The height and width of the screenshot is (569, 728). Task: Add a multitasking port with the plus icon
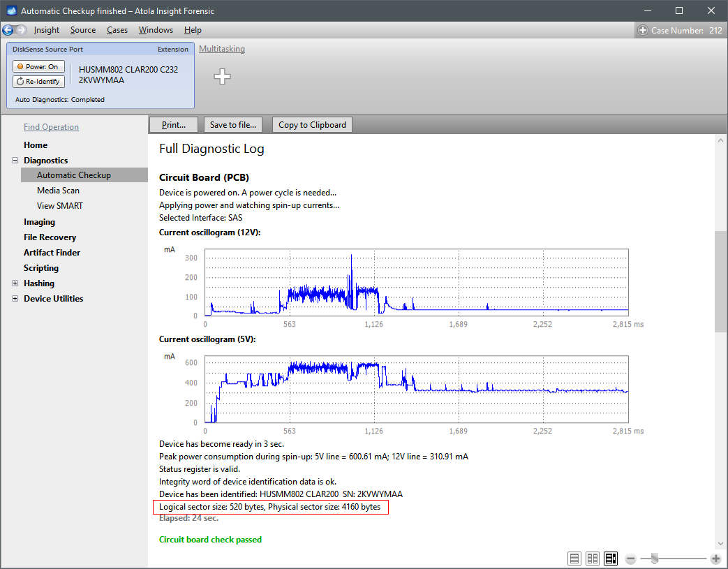[x=222, y=76]
